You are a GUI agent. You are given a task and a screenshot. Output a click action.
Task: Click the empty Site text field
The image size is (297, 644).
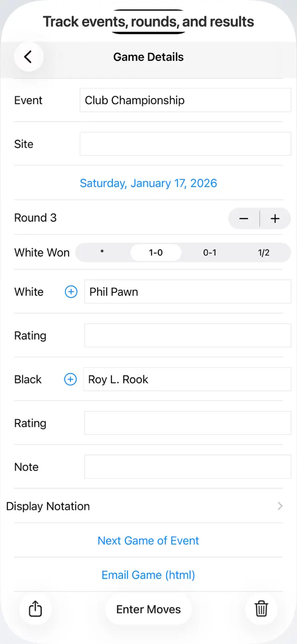[185, 143]
